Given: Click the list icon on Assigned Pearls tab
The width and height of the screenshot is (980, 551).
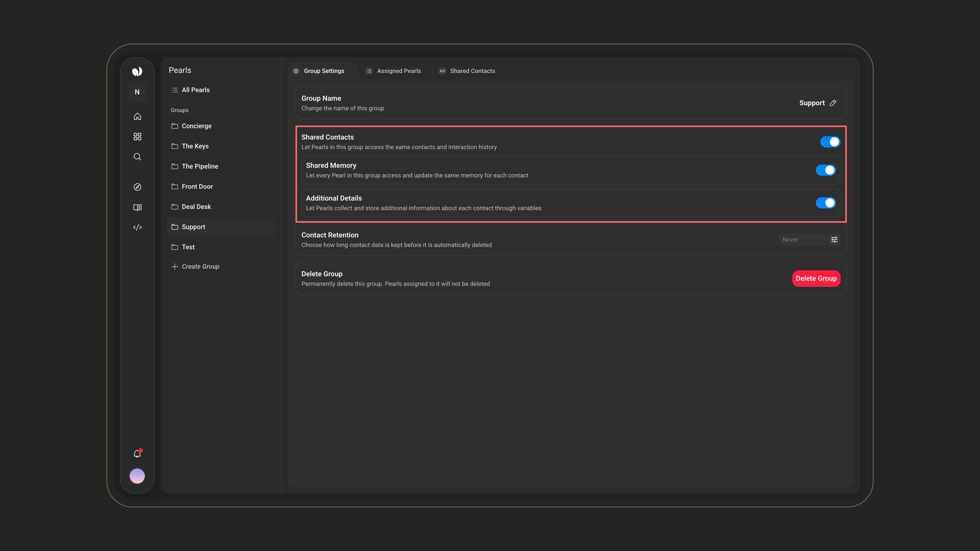Looking at the screenshot, I should click(x=369, y=71).
